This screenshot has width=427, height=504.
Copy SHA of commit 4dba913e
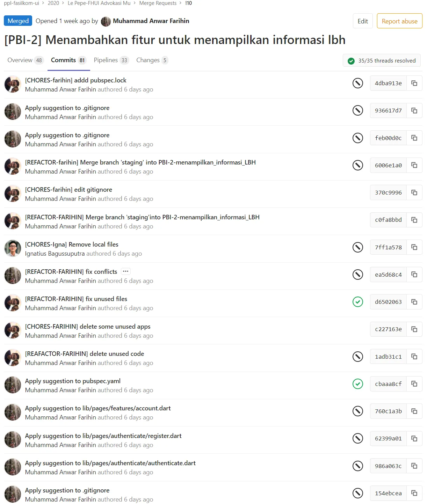click(x=414, y=83)
